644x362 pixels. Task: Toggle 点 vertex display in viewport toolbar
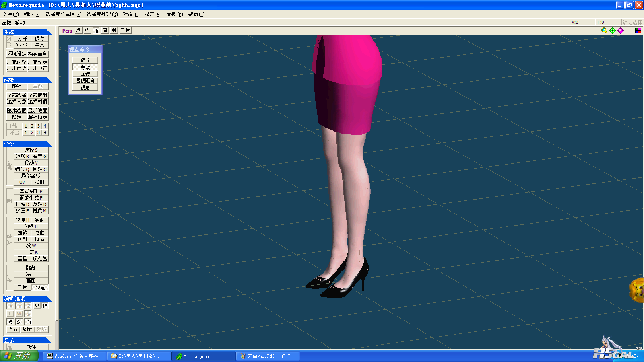pyautogui.click(x=78, y=30)
